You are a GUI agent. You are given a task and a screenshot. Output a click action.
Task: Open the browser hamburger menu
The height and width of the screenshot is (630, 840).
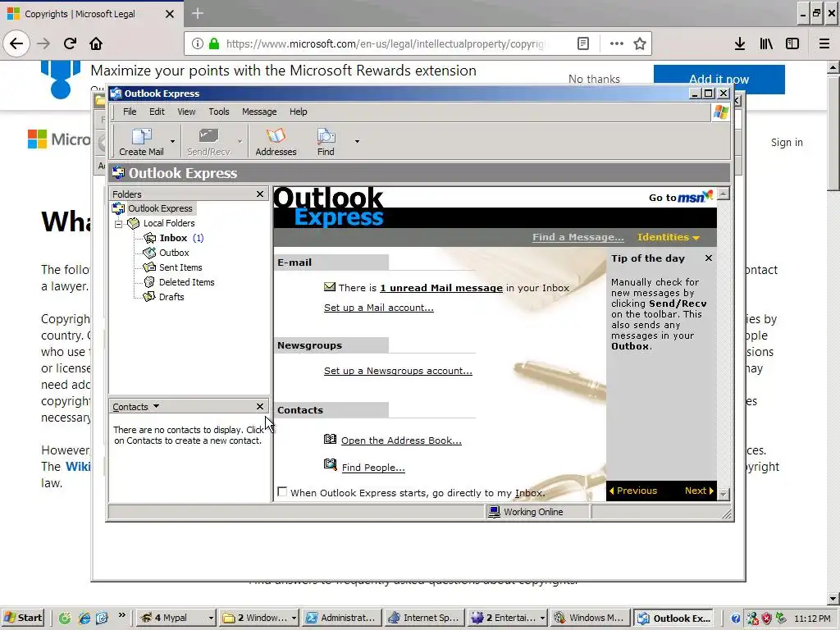click(x=824, y=44)
